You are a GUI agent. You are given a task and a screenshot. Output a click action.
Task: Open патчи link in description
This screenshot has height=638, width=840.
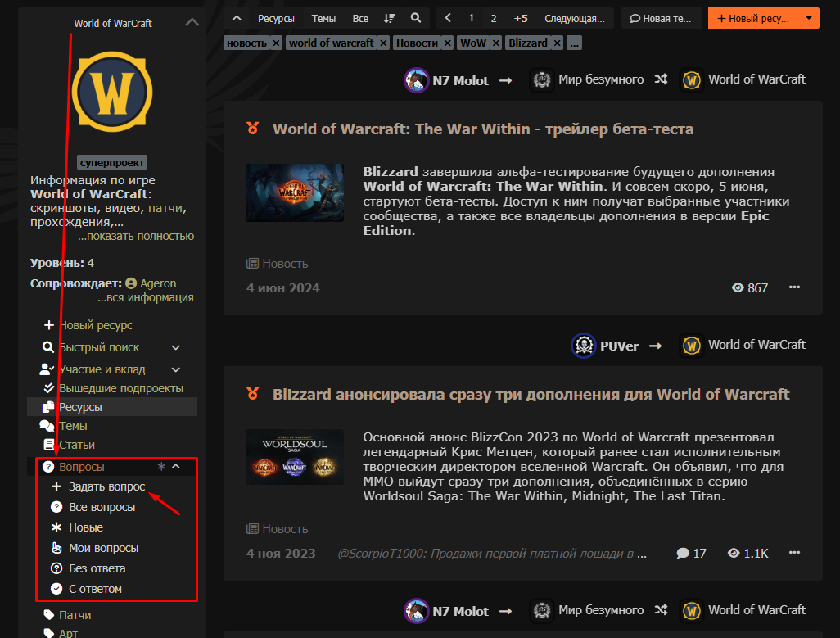[x=165, y=208]
